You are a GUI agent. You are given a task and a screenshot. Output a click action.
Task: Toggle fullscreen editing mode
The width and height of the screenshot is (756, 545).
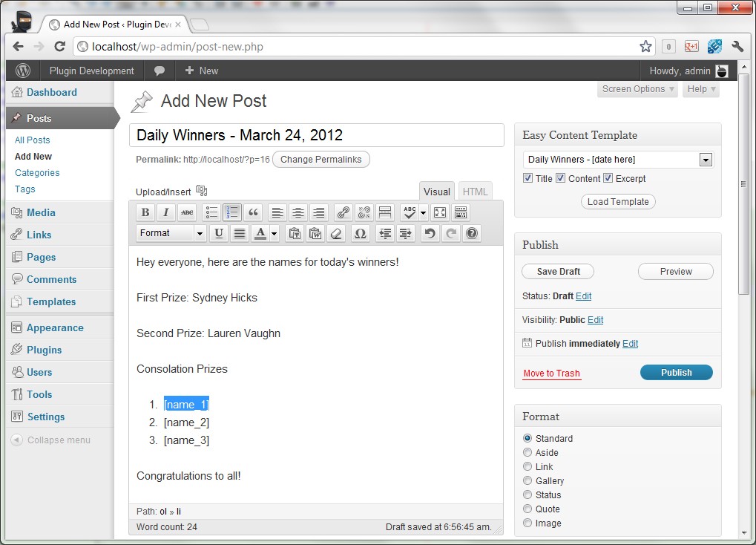pyautogui.click(x=439, y=212)
